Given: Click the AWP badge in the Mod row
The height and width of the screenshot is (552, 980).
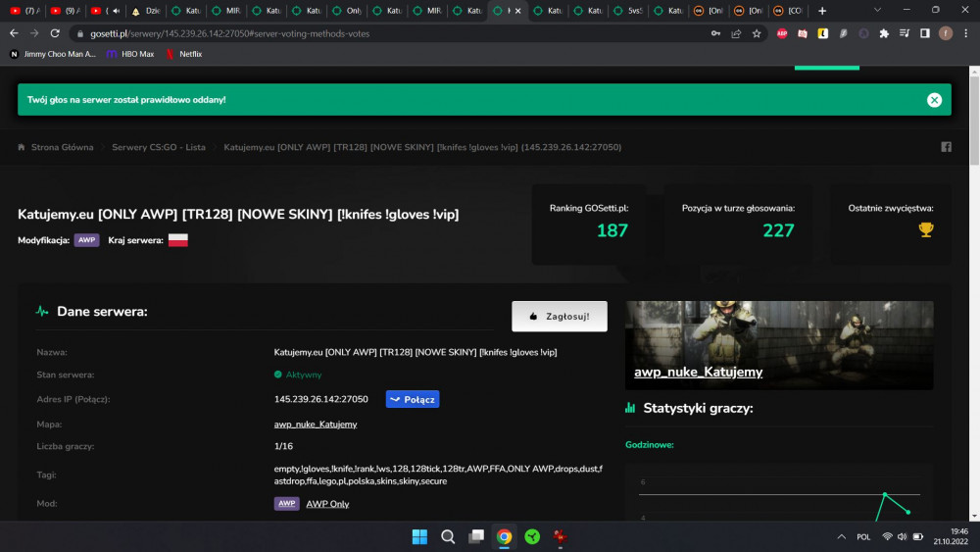Looking at the screenshot, I should tap(287, 504).
